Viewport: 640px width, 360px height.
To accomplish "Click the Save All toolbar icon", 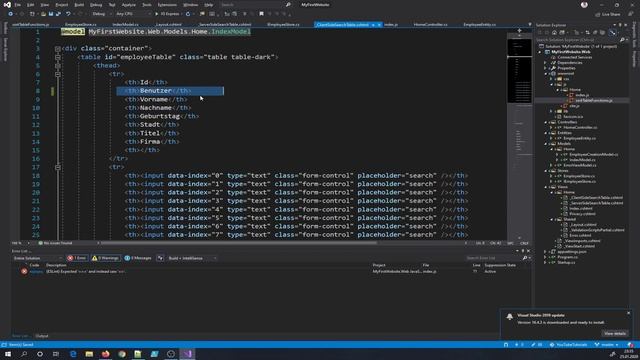I will pyautogui.click(x=58, y=14).
